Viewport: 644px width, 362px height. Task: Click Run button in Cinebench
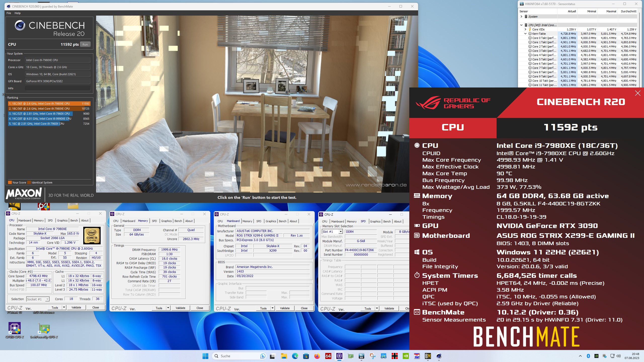(85, 44)
